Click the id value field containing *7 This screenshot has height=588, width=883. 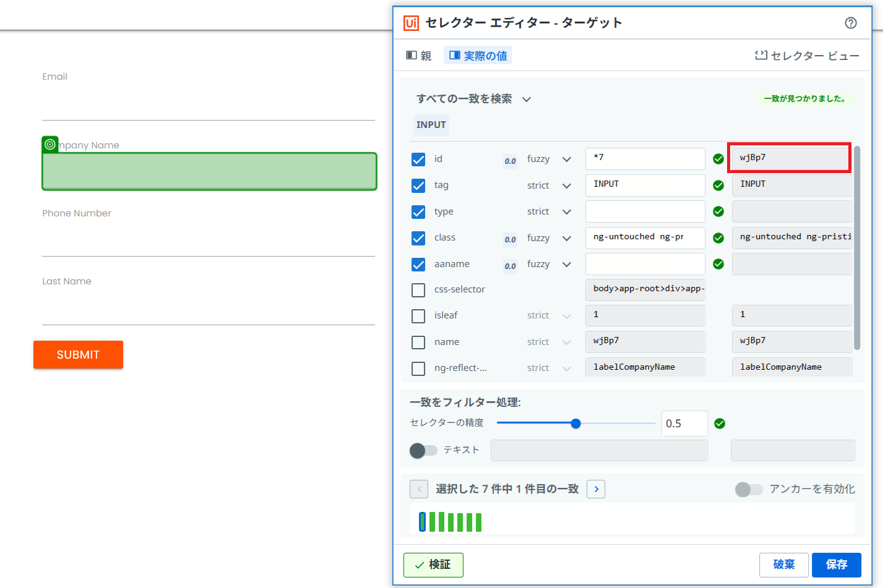(x=645, y=158)
